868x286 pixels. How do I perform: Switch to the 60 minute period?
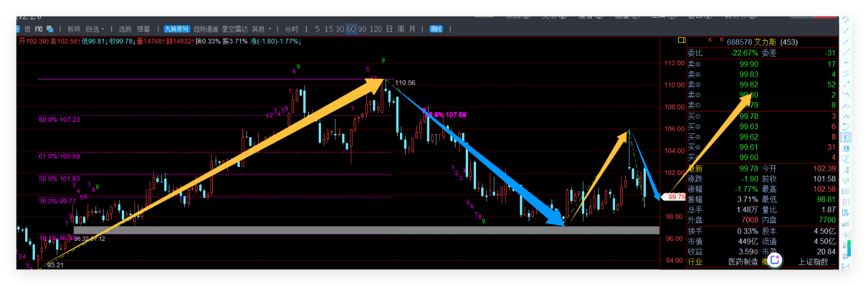click(x=351, y=29)
